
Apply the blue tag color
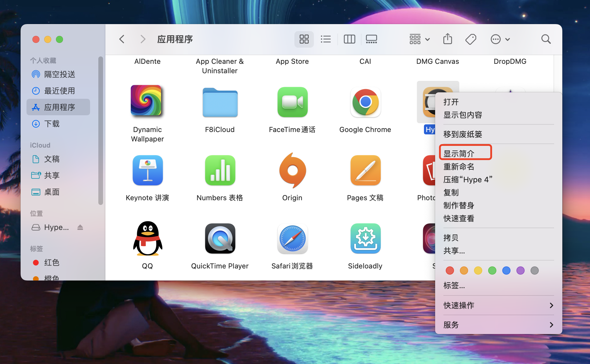click(x=506, y=271)
